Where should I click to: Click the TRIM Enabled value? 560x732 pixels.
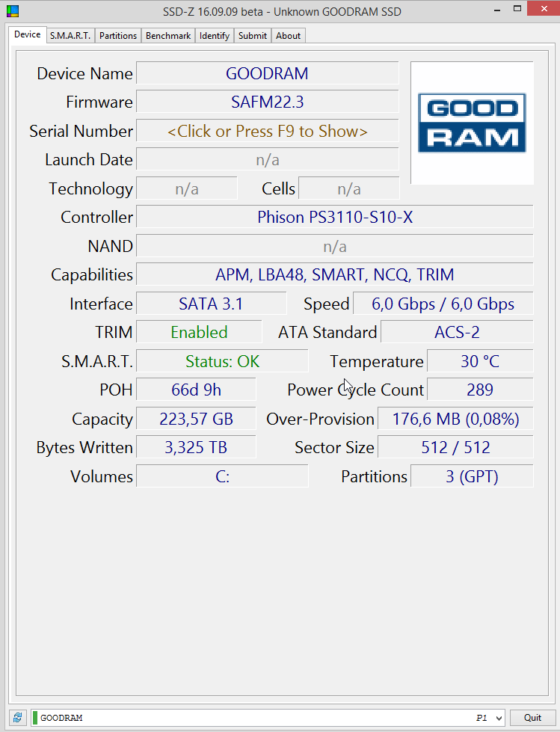[x=200, y=332]
